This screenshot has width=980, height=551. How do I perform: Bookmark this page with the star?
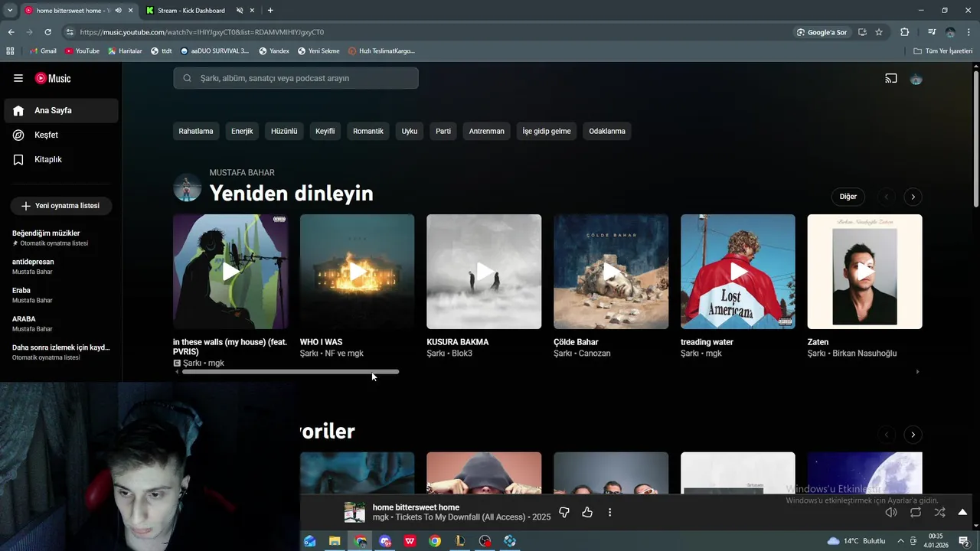pos(879,32)
